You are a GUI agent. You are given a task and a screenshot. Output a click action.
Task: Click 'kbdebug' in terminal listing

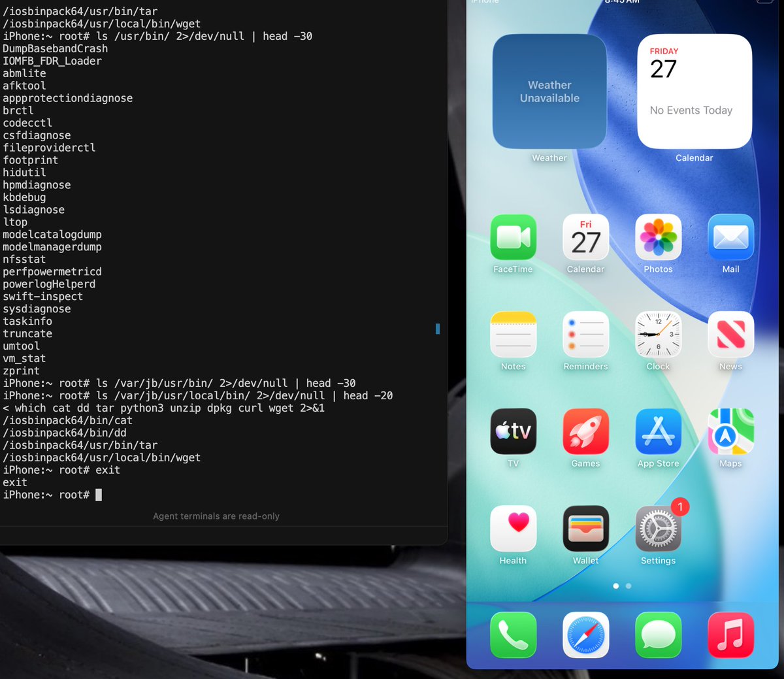(24, 197)
